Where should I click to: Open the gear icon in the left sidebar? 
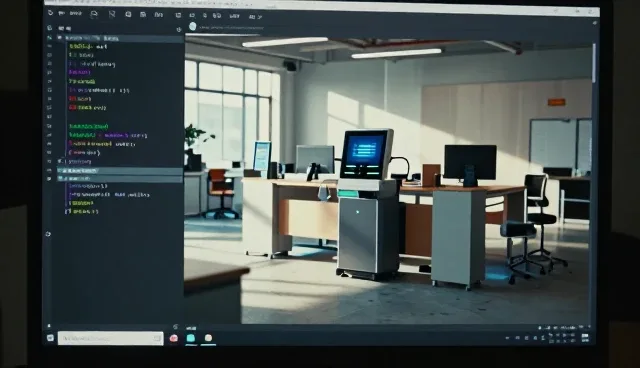point(48,234)
